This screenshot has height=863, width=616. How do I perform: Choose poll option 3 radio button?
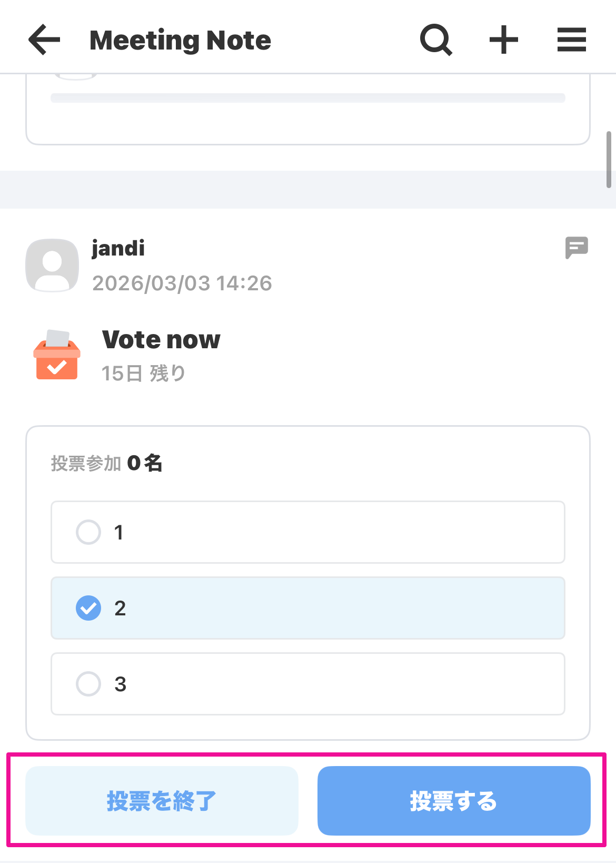(88, 684)
